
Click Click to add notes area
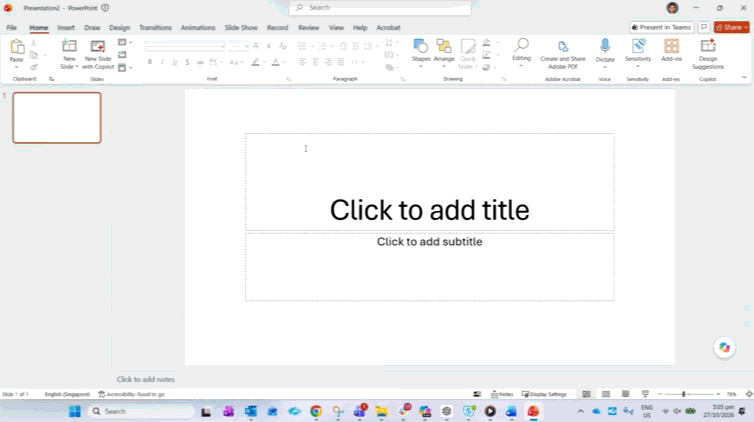point(145,379)
